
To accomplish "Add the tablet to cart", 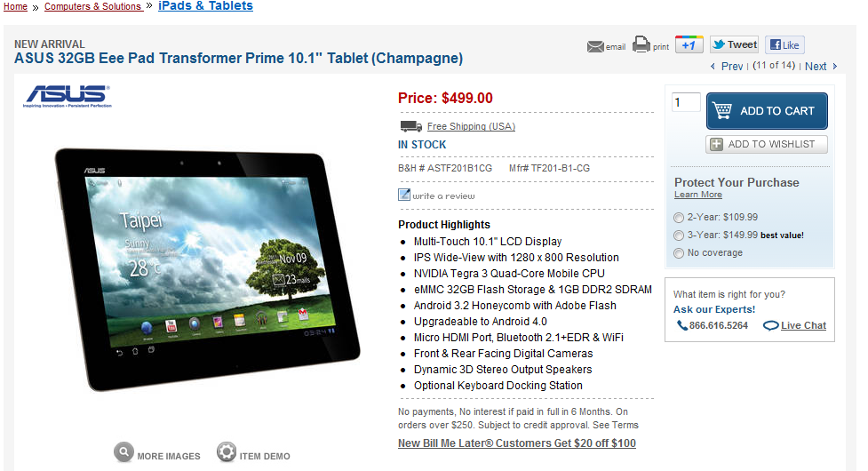I will point(767,111).
